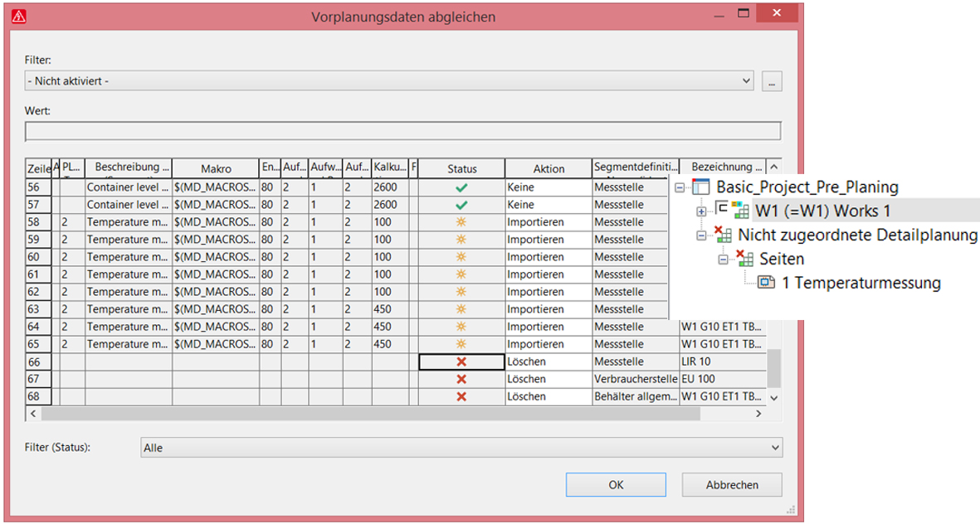
Task: Click the Abbrechen button
Action: point(732,485)
